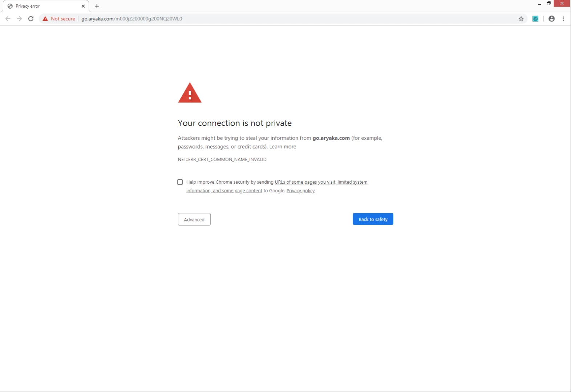Click the Advanced button
Screen dimensions: 571x392
tap(194, 219)
